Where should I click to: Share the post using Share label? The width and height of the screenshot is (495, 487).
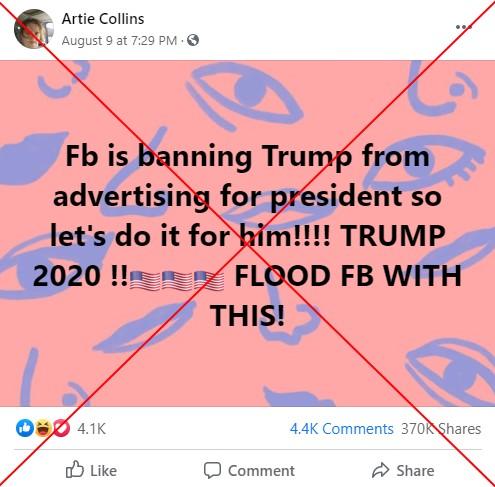click(415, 471)
